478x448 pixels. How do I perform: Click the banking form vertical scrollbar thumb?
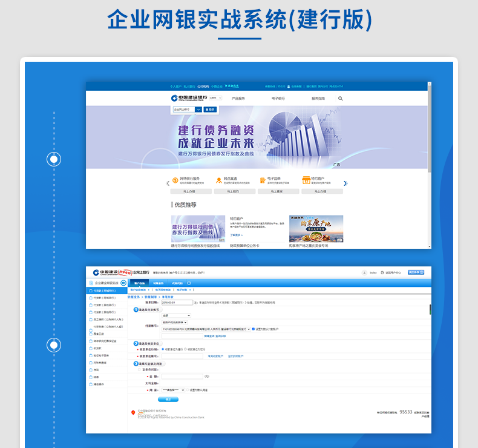pyautogui.click(x=430, y=309)
